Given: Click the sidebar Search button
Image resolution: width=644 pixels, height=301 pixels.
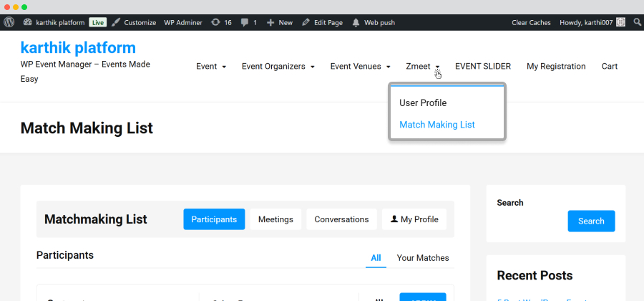Looking at the screenshot, I should (x=592, y=221).
